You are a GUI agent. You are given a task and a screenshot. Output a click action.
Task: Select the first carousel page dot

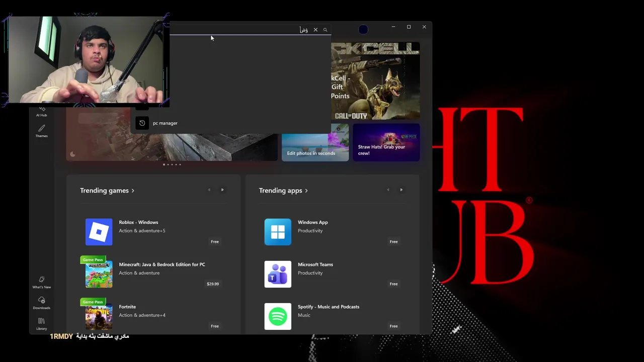click(164, 164)
